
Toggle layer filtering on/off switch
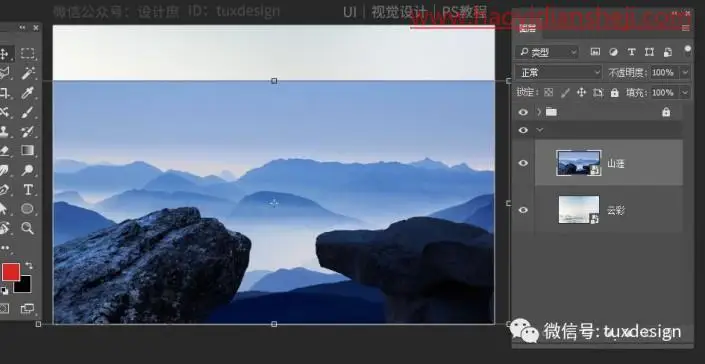point(687,49)
